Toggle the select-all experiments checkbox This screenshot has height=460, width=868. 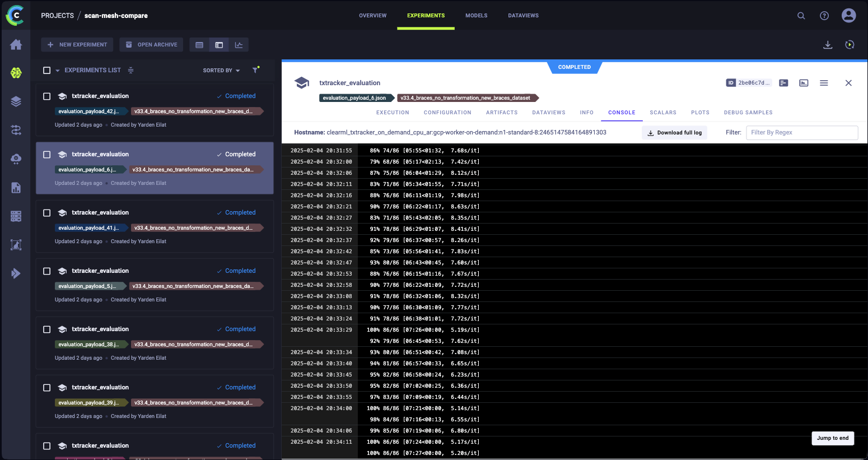47,70
